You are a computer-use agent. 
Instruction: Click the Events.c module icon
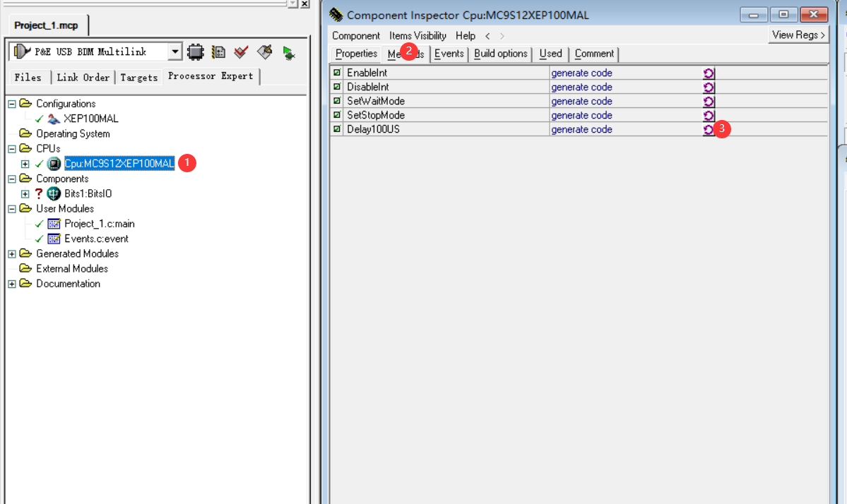point(54,239)
